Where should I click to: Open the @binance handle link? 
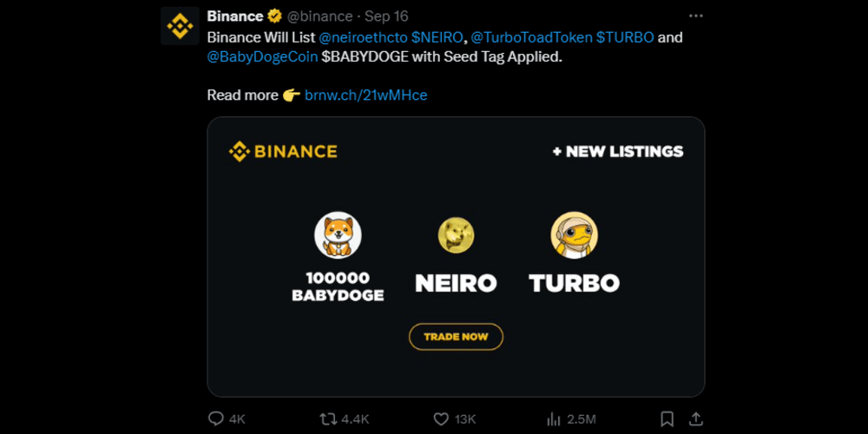(319, 16)
